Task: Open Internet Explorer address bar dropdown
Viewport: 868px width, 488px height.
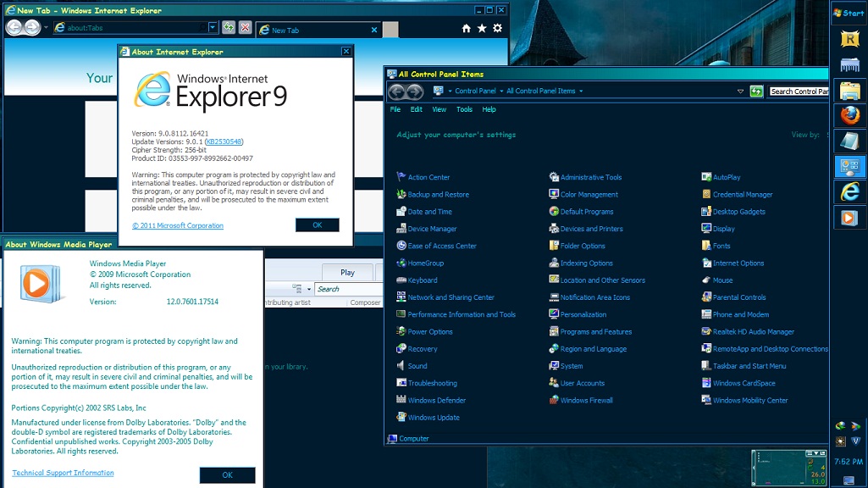Action: (212, 27)
